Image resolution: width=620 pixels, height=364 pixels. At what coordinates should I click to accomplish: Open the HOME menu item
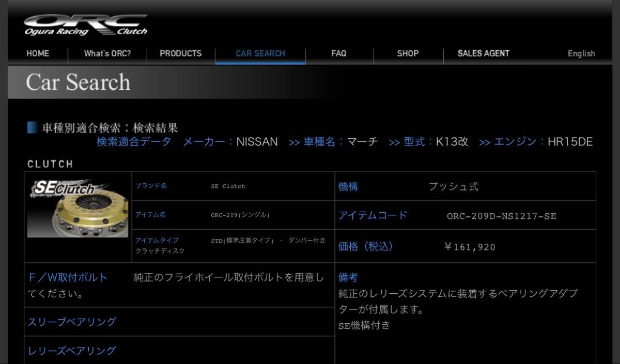tap(38, 53)
